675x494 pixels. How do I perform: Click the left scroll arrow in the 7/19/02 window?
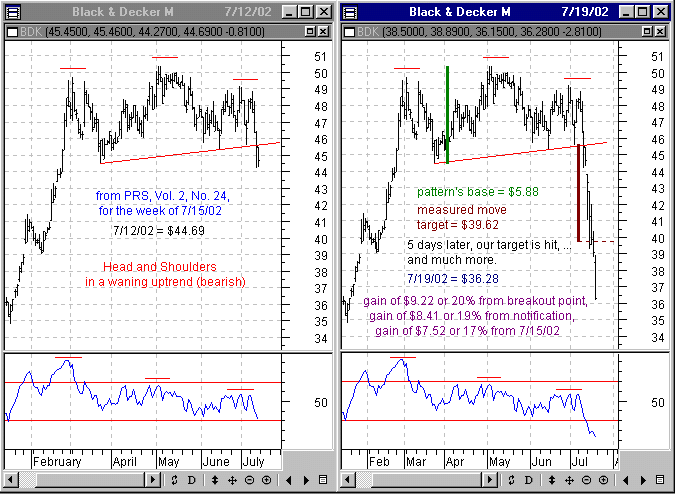(x=349, y=480)
